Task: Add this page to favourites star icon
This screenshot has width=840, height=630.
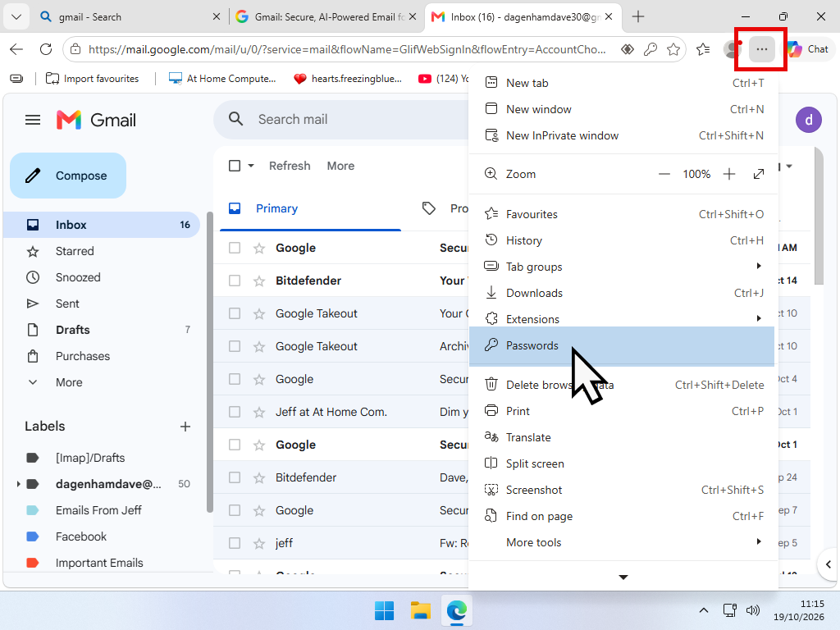Action: (x=673, y=49)
